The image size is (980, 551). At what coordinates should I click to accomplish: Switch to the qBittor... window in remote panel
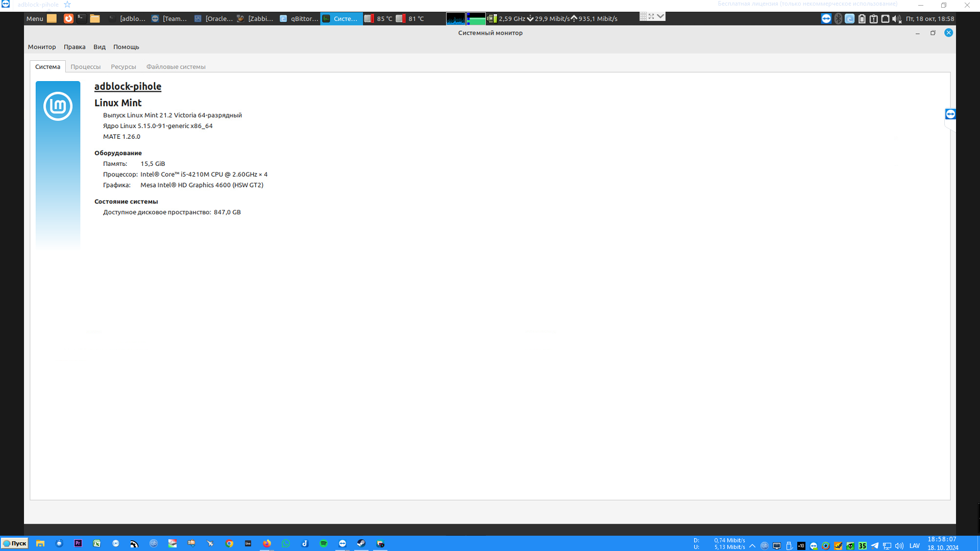299,18
